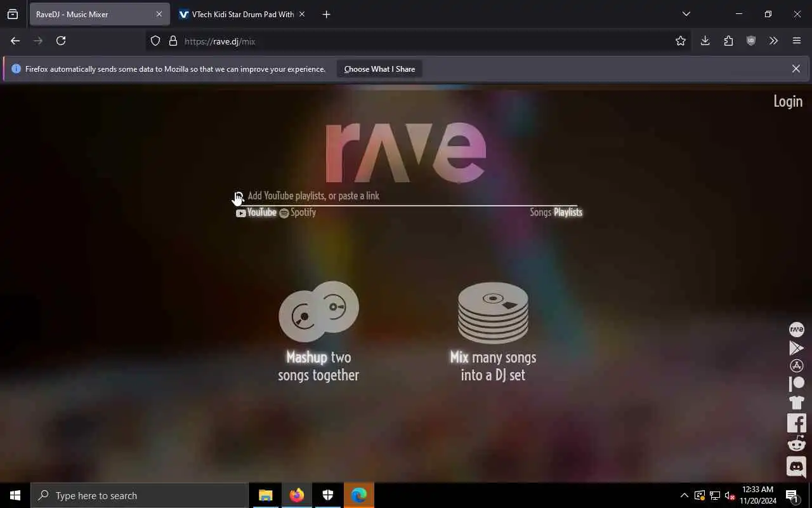The image size is (812, 508).
Task: Click the Windows taskbar search box
Action: click(140, 495)
